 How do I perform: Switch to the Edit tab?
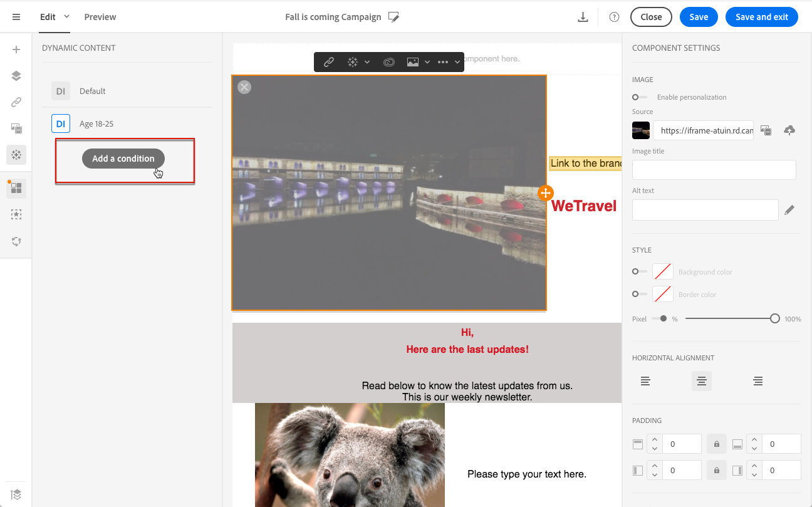[x=48, y=17]
